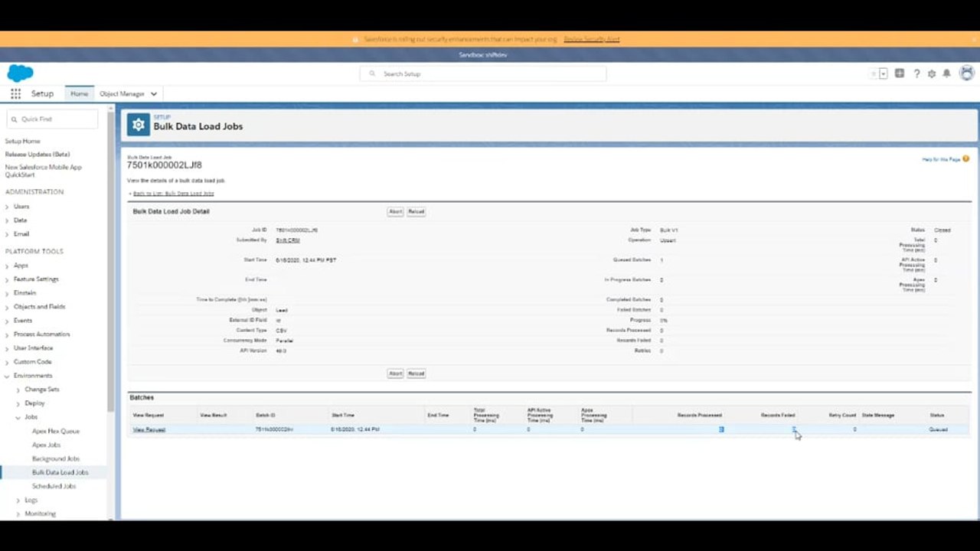This screenshot has width=980, height=551.
Task: Click the orange Help for this Page icon
Action: (x=966, y=159)
